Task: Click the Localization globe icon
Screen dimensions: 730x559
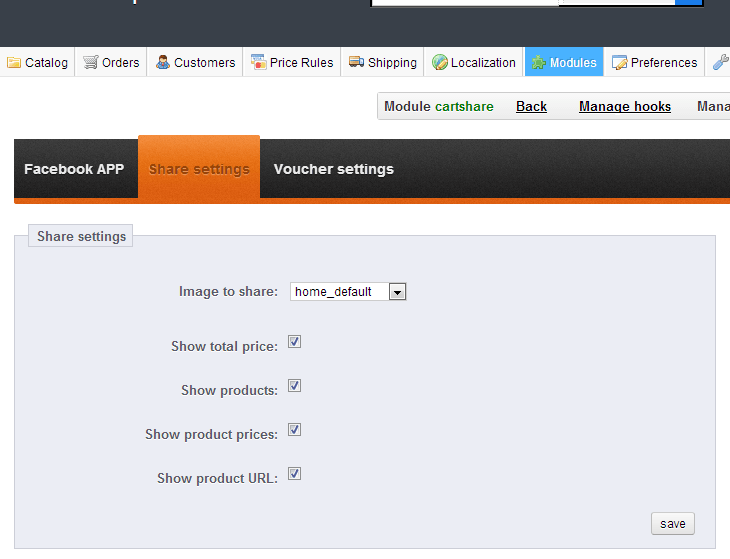Action: (x=439, y=62)
